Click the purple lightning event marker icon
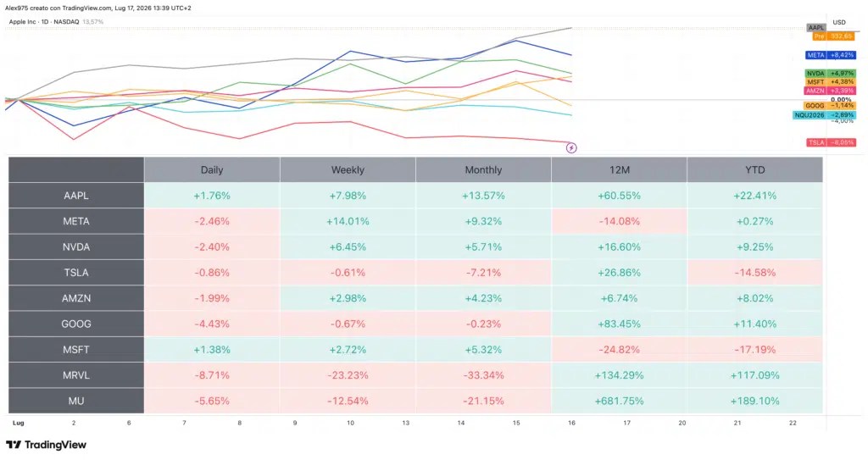868x460 pixels. pos(571,147)
